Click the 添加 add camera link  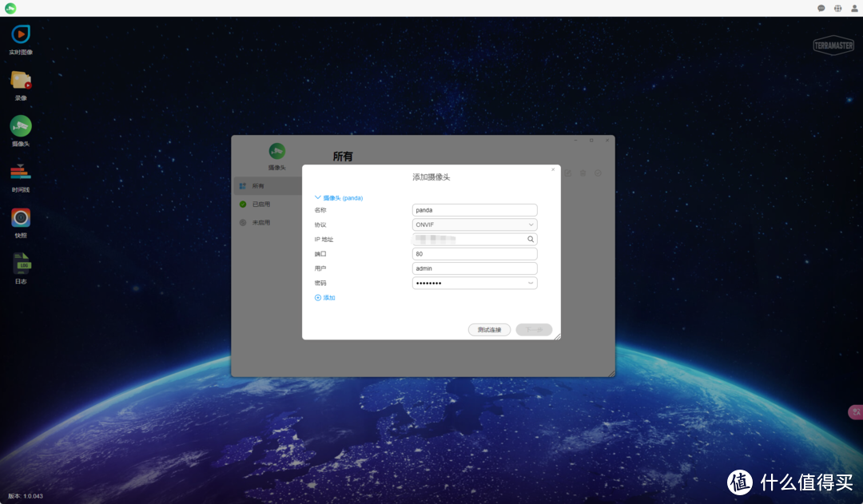(325, 298)
